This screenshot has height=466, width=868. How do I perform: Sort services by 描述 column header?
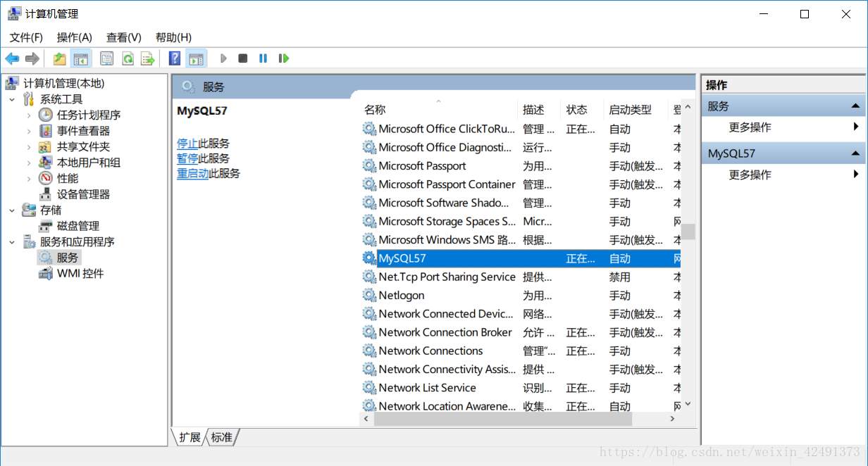pos(539,110)
